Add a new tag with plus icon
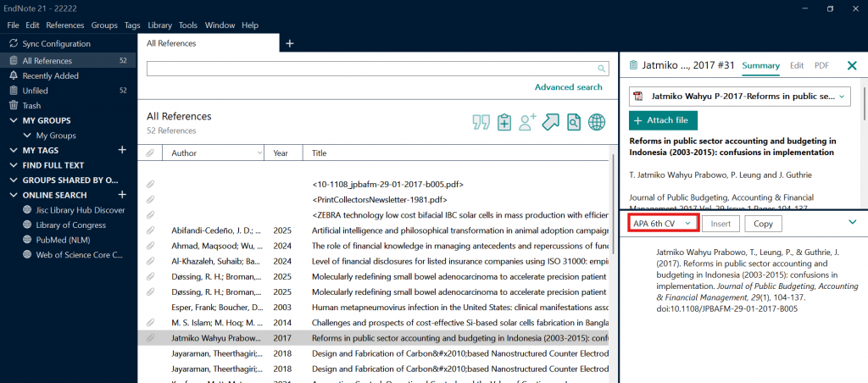The image size is (868, 383). click(122, 150)
